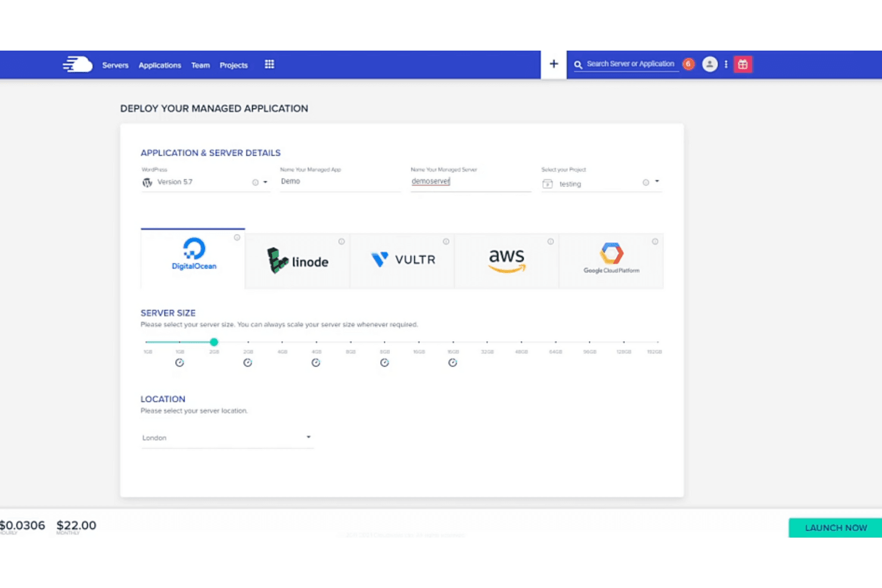Click info icon on AWS card
The height and width of the screenshot is (588, 882).
tap(551, 241)
